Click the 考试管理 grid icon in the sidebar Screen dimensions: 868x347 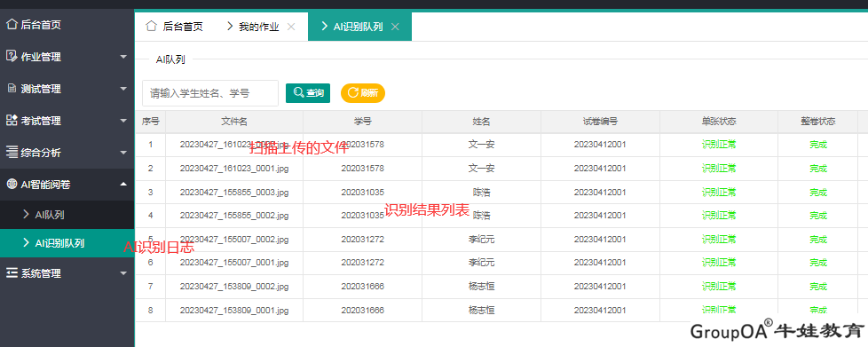pyautogui.click(x=12, y=121)
